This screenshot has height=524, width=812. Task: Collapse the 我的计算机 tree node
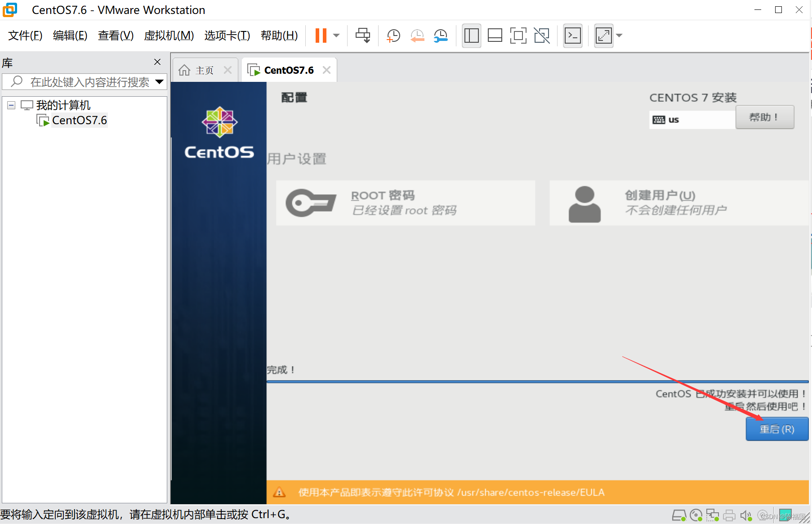pyautogui.click(x=12, y=105)
